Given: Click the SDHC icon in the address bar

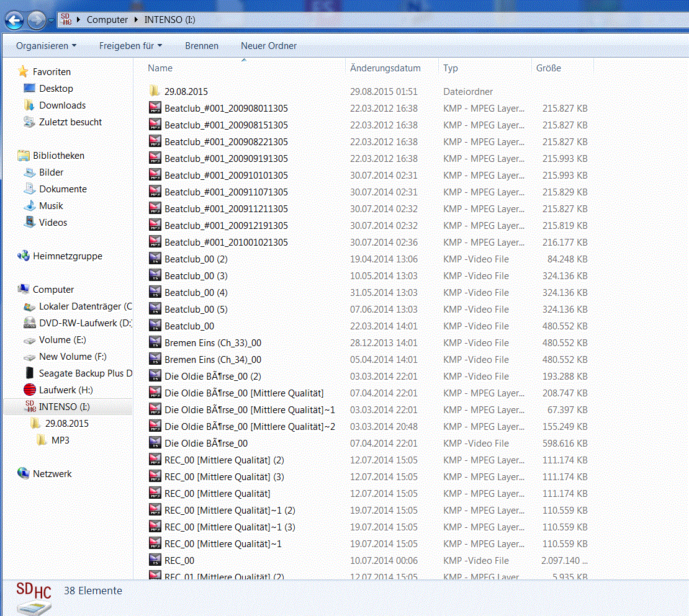Looking at the screenshot, I should pos(66,19).
